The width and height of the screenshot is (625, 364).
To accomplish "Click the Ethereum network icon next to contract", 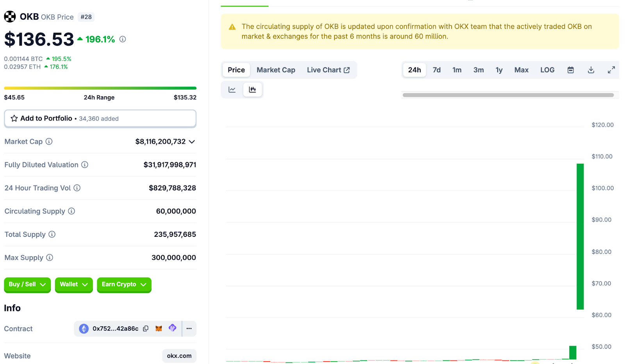I will 83,328.
